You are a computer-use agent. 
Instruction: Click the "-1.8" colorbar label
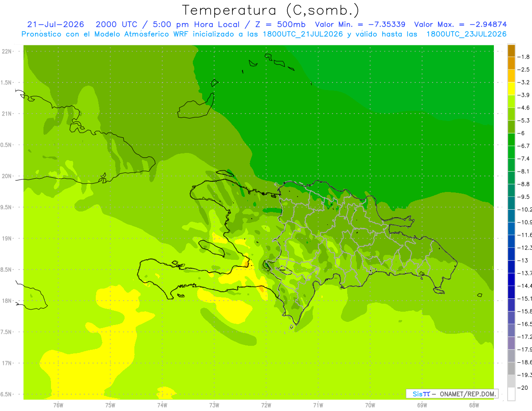524,57
